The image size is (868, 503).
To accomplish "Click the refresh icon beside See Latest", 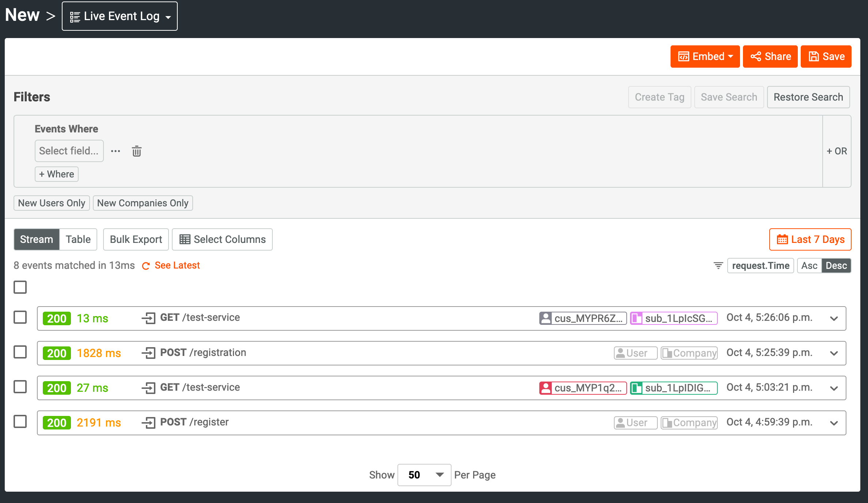I will [x=146, y=266].
